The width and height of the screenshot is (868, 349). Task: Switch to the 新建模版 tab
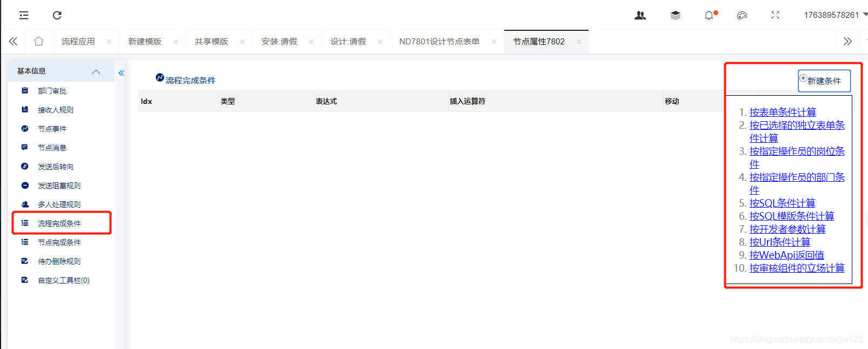[145, 42]
